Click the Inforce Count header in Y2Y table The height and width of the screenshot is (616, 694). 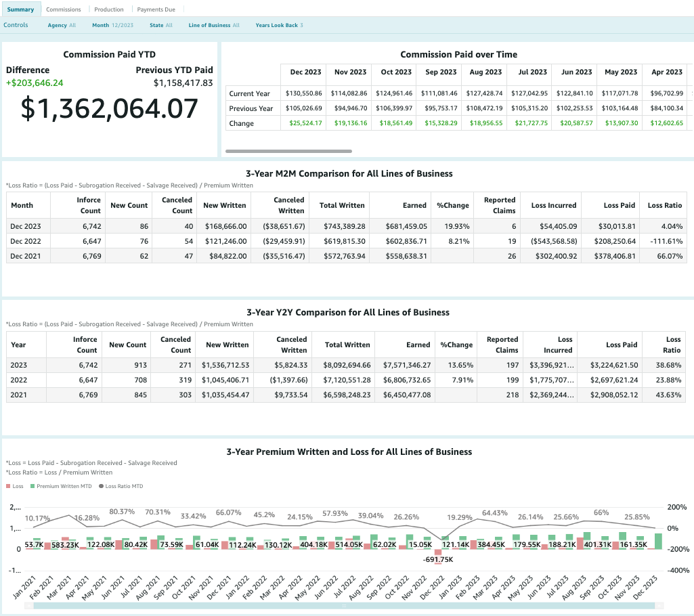(x=86, y=345)
